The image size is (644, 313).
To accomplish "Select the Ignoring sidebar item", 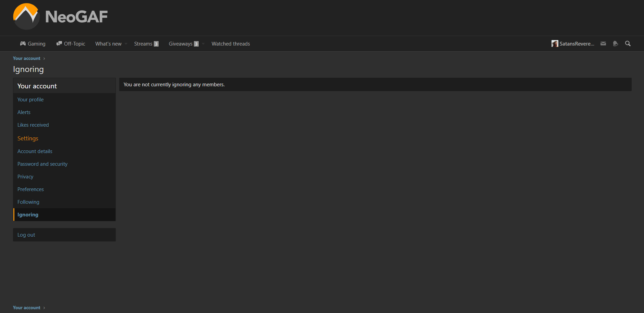I will [x=64, y=215].
